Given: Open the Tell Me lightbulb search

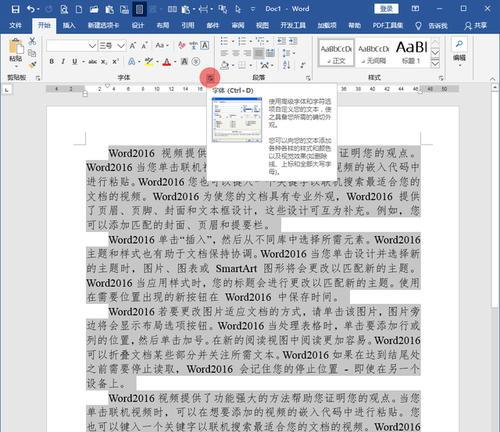Looking at the screenshot, I should click(418, 26).
